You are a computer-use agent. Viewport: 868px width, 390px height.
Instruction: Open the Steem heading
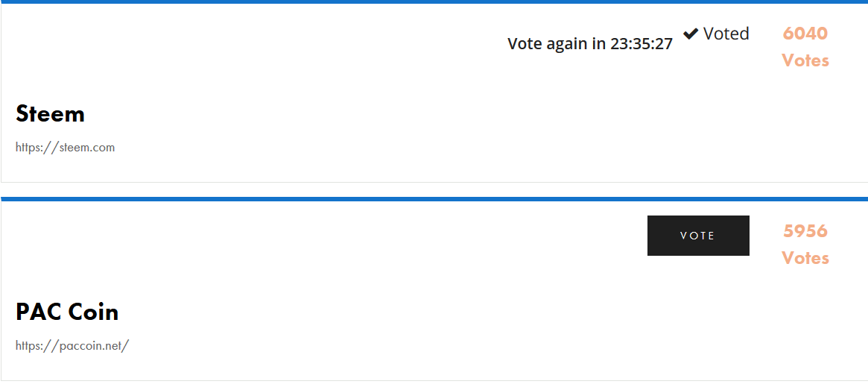tap(50, 113)
